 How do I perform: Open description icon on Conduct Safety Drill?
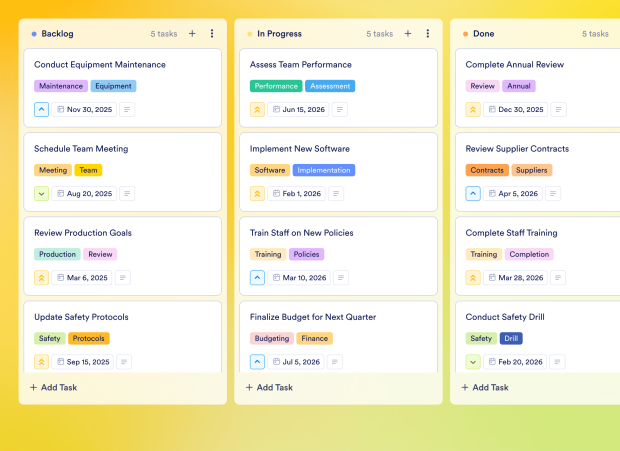coord(557,362)
